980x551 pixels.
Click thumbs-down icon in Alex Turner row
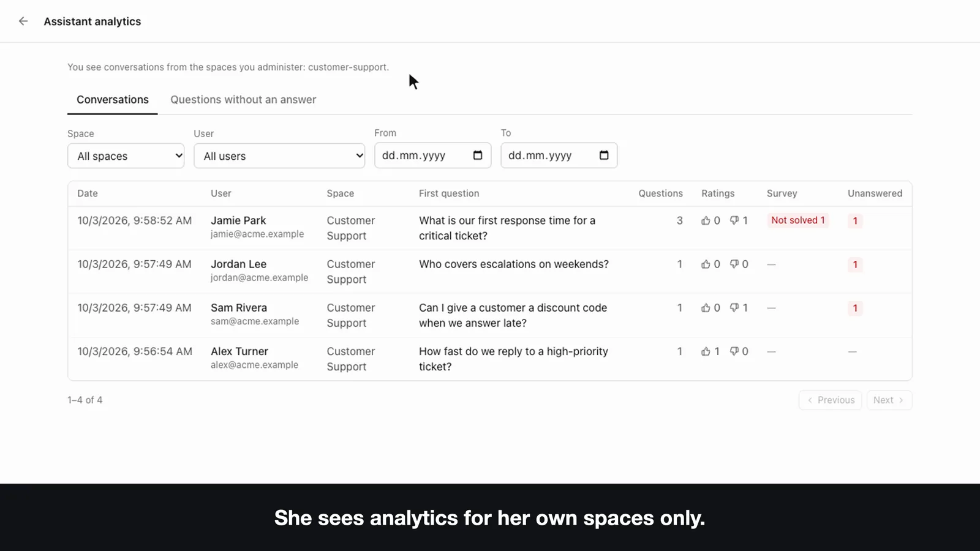point(734,351)
